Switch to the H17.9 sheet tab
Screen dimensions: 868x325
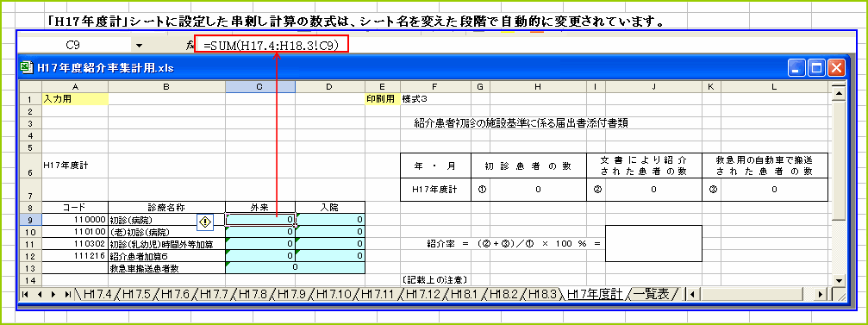(x=291, y=294)
